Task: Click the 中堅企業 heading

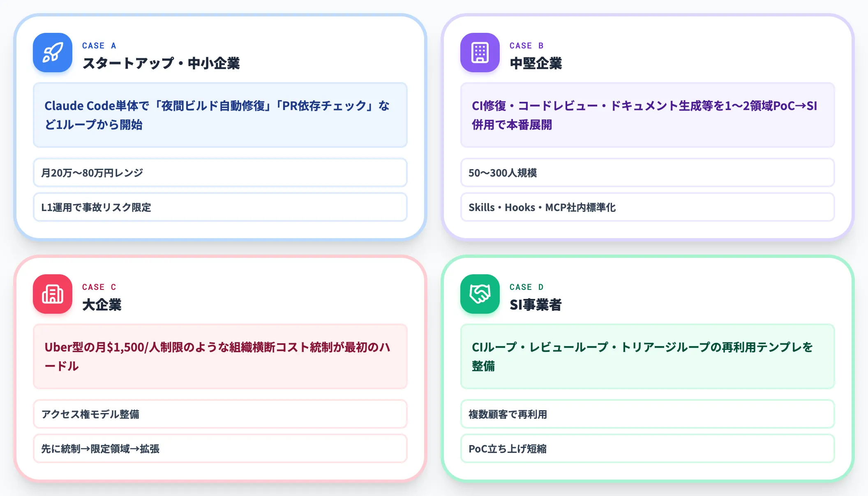Action: click(536, 63)
